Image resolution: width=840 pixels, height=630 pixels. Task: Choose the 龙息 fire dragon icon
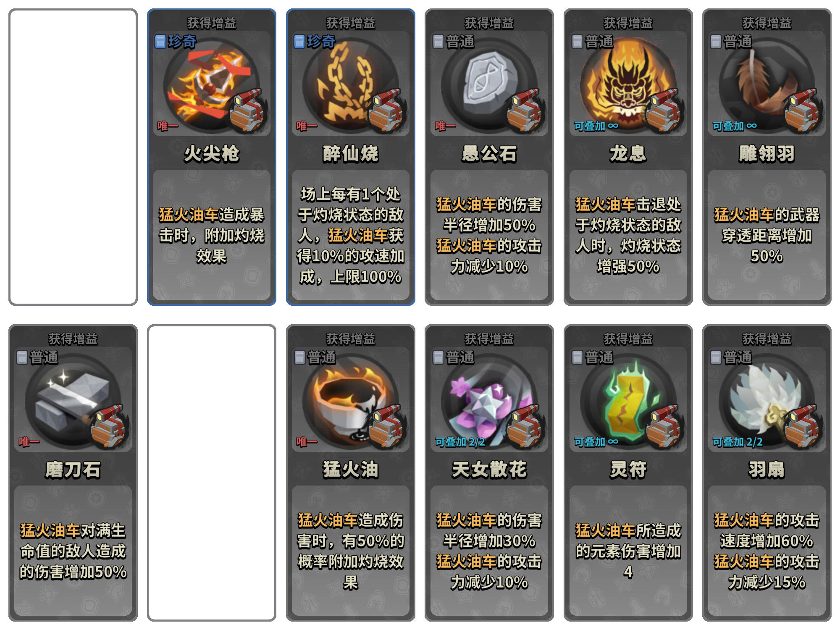628,85
